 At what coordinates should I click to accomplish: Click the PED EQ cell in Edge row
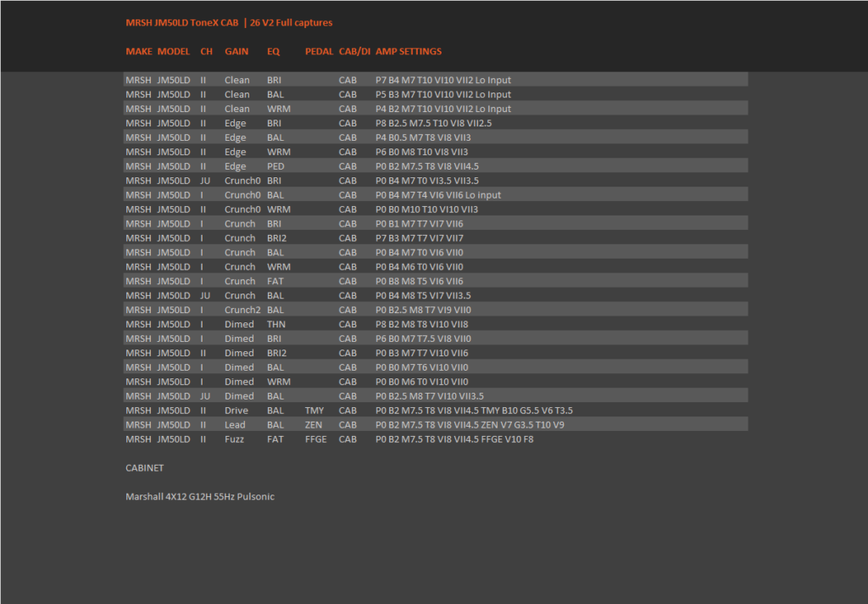pos(275,167)
